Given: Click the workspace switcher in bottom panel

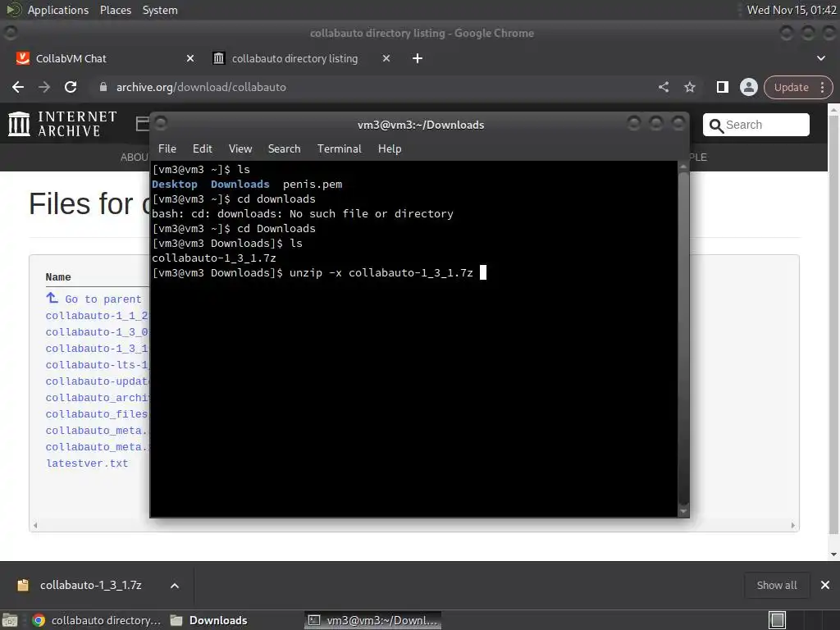Looking at the screenshot, I should [x=777, y=620].
